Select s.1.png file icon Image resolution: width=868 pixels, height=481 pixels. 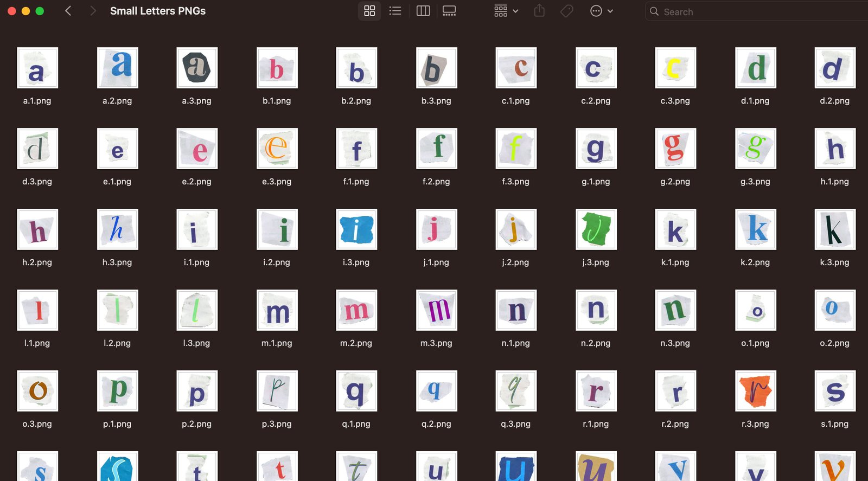point(835,391)
